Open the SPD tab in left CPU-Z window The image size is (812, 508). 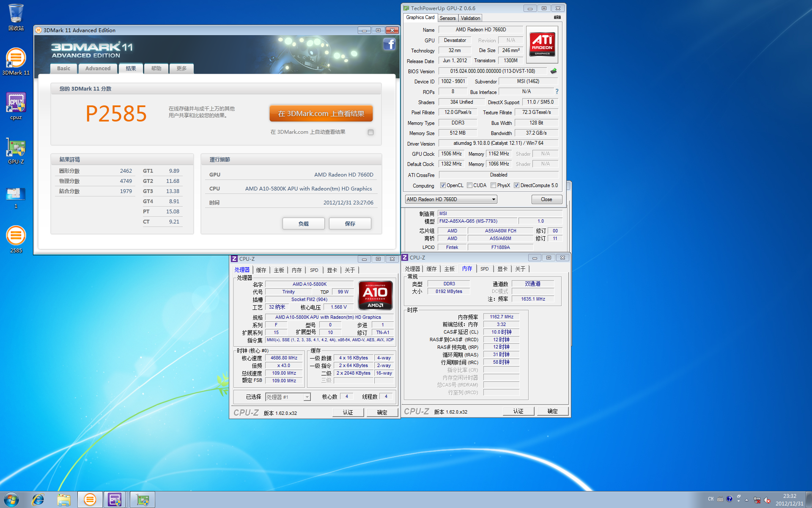pyautogui.click(x=314, y=270)
